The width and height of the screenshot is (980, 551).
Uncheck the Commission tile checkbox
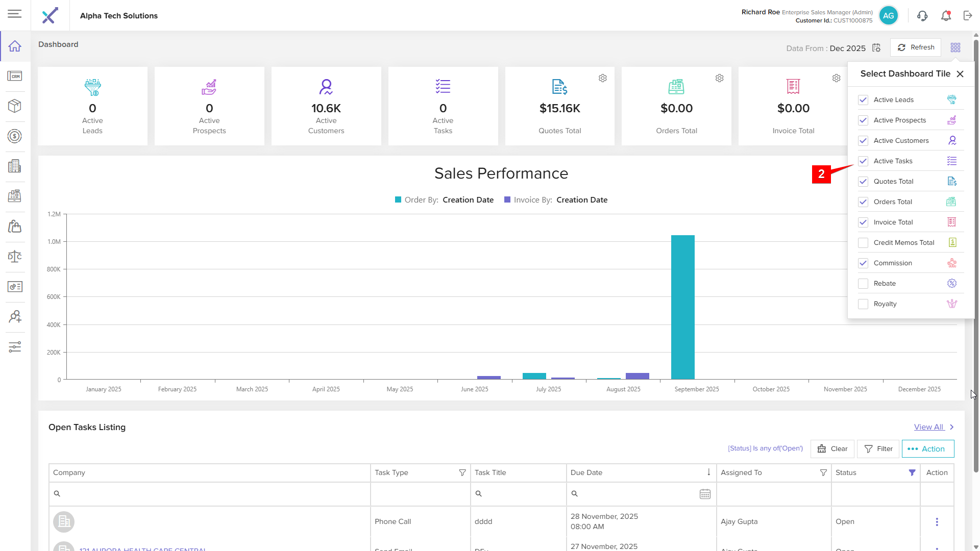863,263
